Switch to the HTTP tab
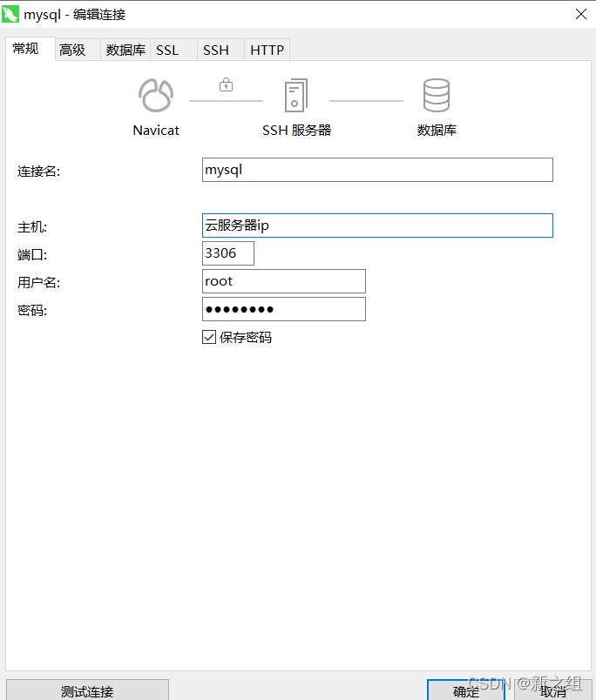 [268, 50]
